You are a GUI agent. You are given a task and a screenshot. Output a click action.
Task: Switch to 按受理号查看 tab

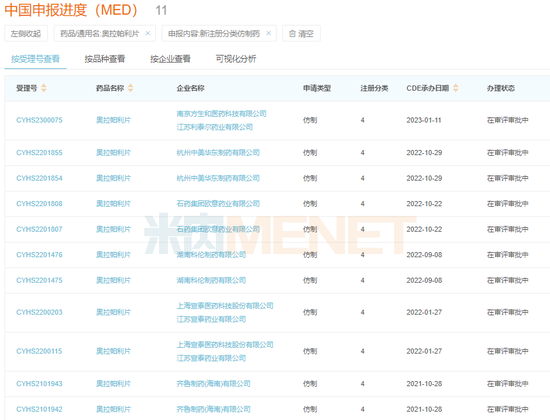[35, 59]
